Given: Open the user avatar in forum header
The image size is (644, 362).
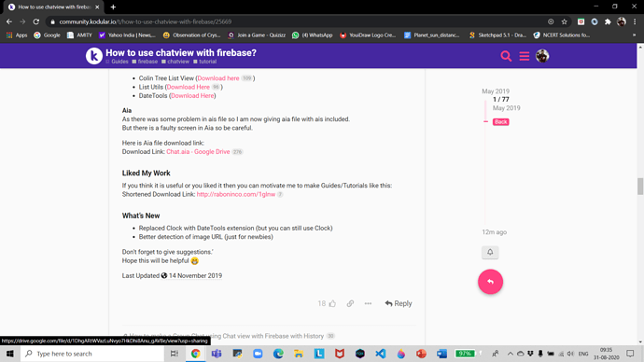Looking at the screenshot, I should click(542, 56).
